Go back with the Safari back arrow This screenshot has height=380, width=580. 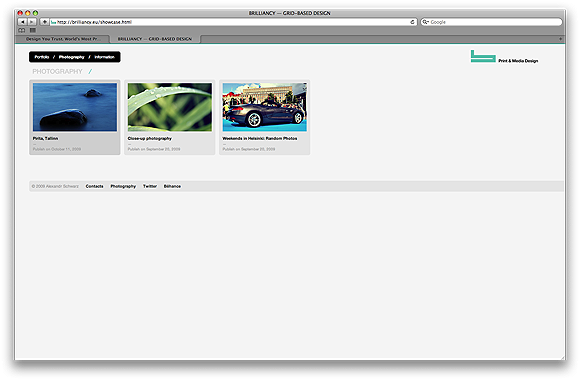(22, 22)
